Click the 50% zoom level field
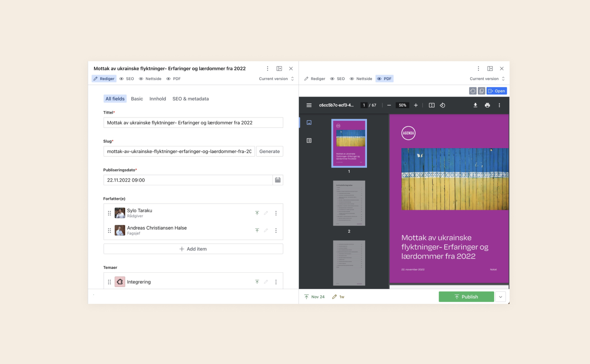The width and height of the screenshot is (590, 364). [402, 105]
